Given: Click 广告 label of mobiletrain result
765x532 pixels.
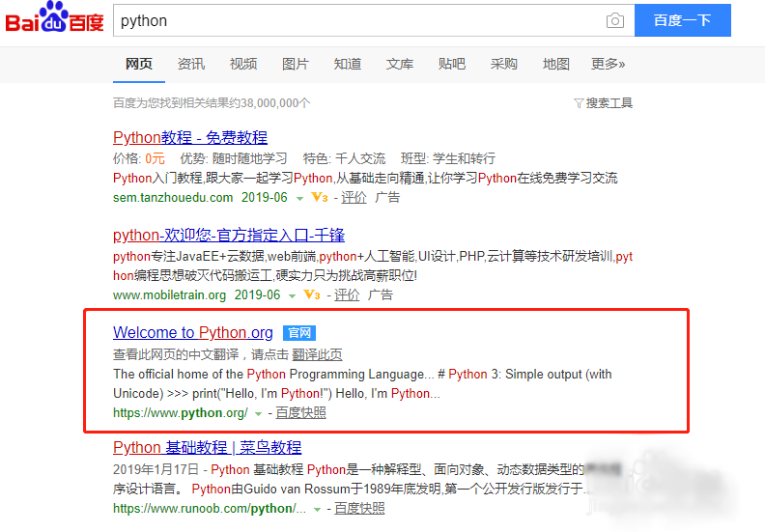Looking at the screenshot, I should click(381, 295).
